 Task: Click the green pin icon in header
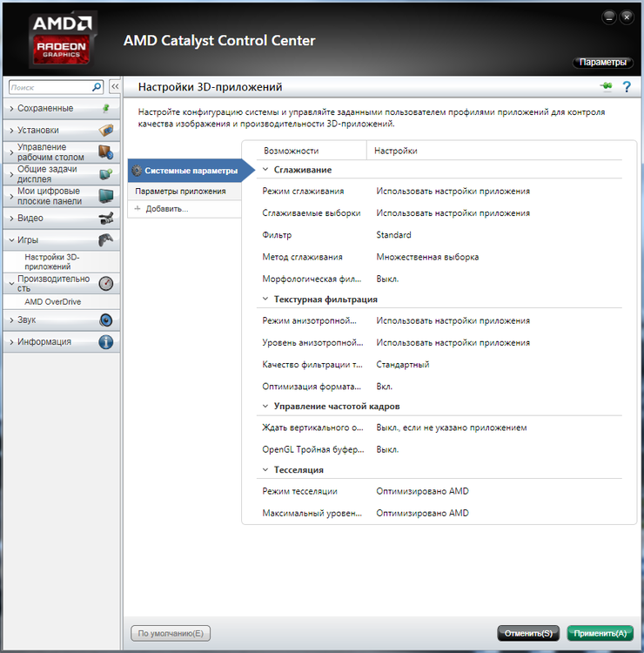point(606,86)
